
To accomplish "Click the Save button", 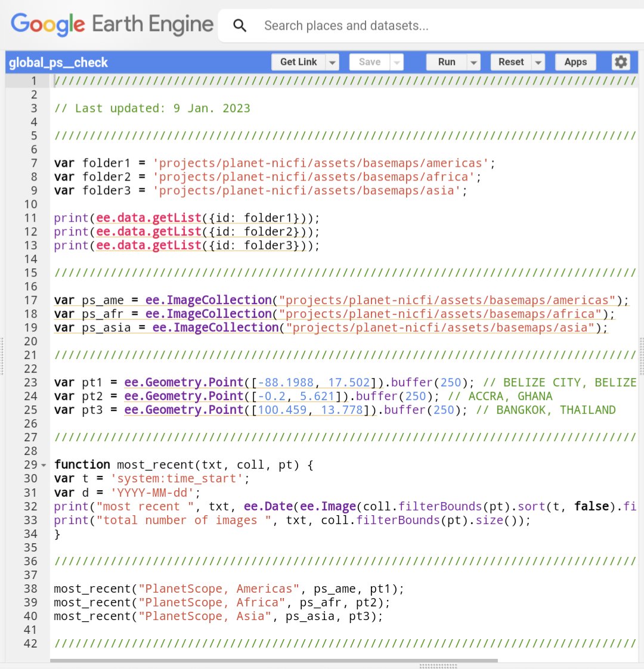I will click(x=369, y=62).
